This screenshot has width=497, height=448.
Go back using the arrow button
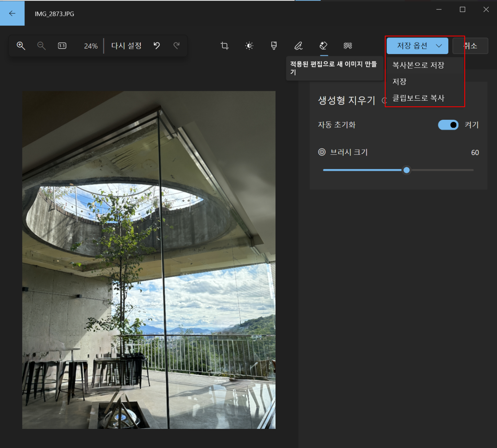12,13
